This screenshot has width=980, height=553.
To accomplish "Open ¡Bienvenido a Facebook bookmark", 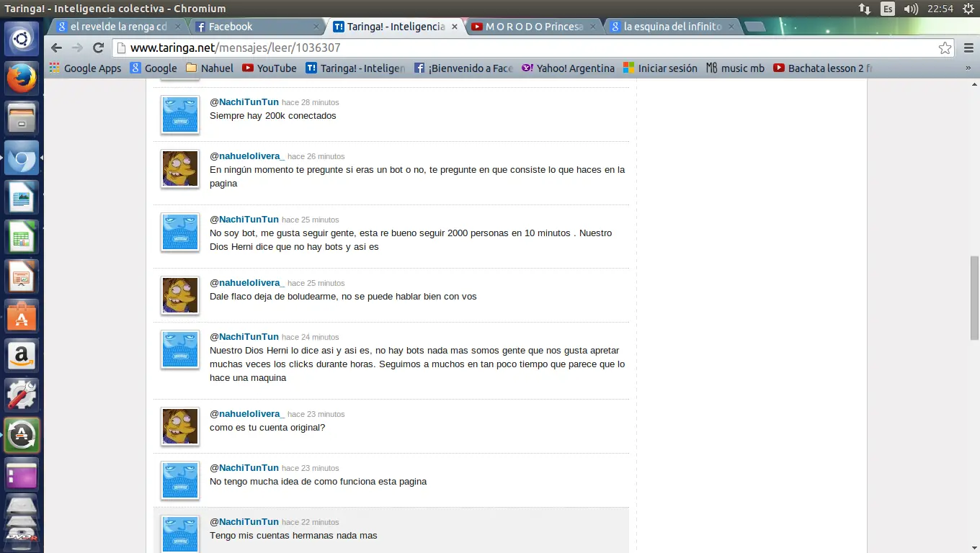I will 463,68.
